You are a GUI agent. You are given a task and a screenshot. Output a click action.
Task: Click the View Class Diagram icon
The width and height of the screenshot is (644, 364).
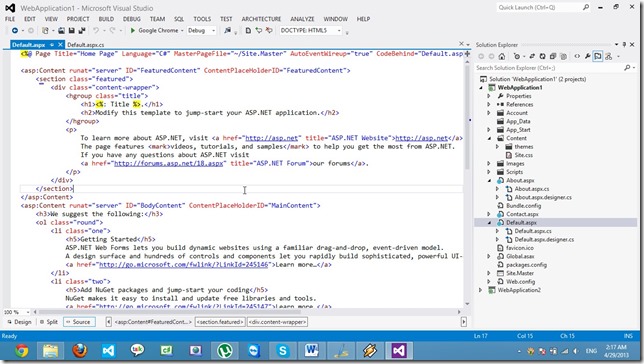[x=609, y=56]
